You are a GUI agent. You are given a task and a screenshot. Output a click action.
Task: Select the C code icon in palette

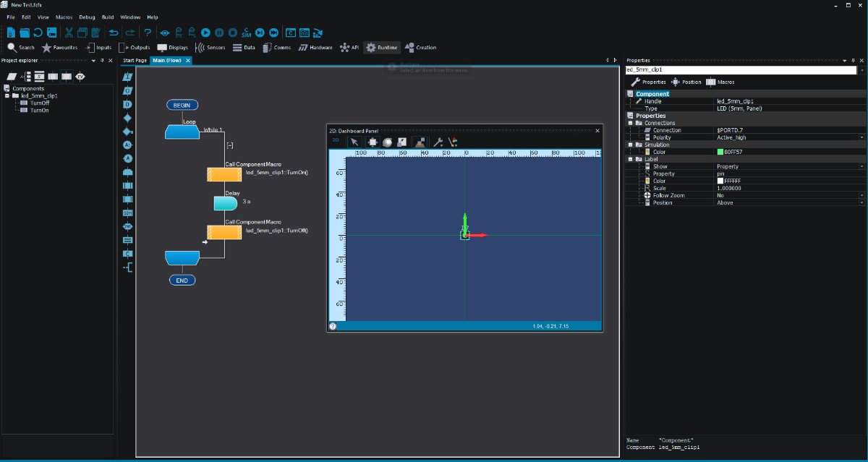128,253
